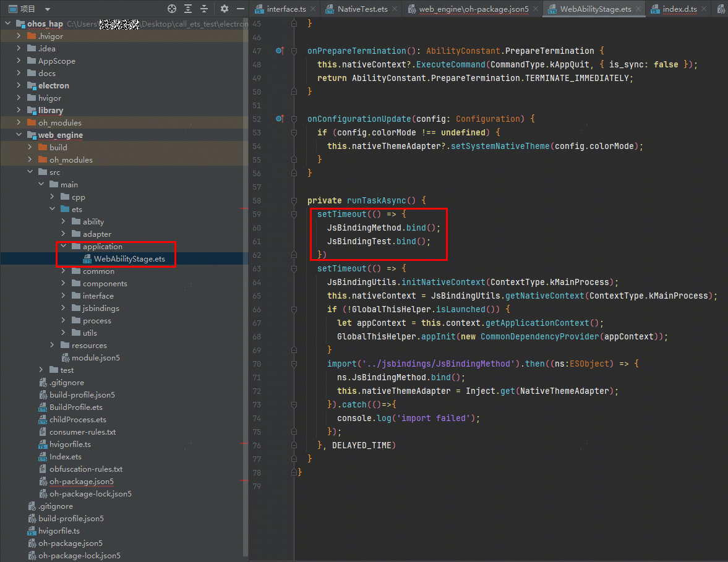728x562 pixels.
Task: Open web_engine build-profile.json5 file
Action: 82,394
